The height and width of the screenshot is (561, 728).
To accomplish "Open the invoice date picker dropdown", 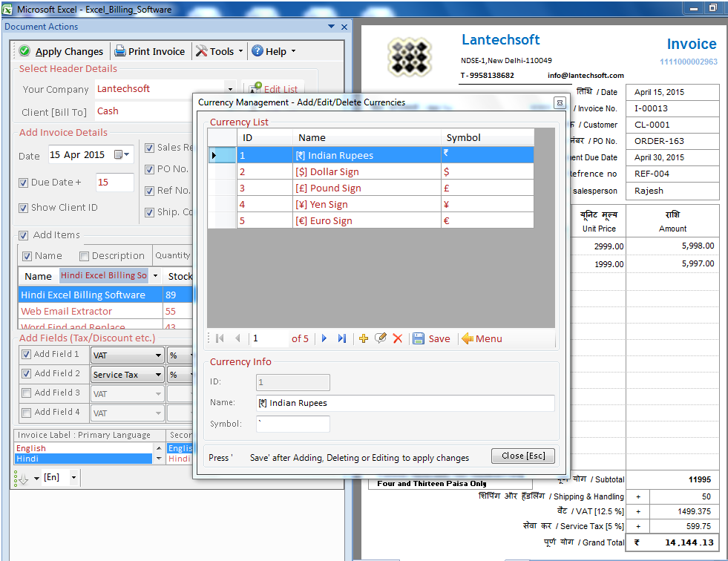I will 122,154.
